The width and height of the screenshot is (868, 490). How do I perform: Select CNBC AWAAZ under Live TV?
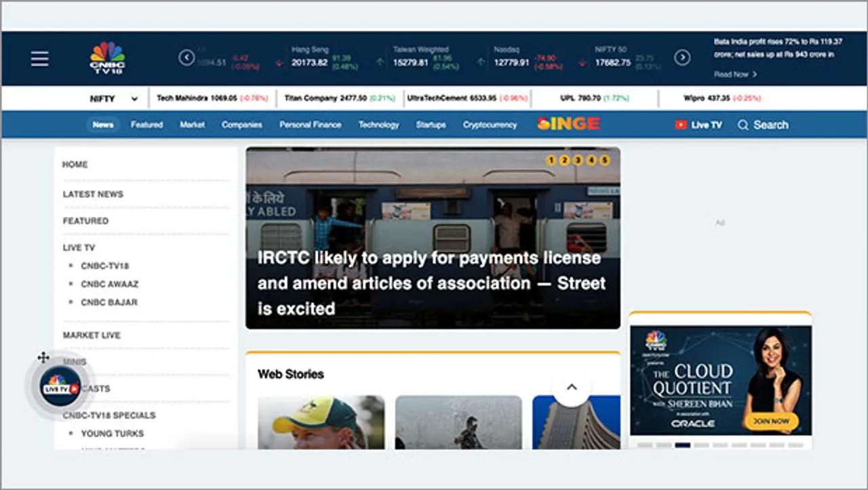(109, 285)
